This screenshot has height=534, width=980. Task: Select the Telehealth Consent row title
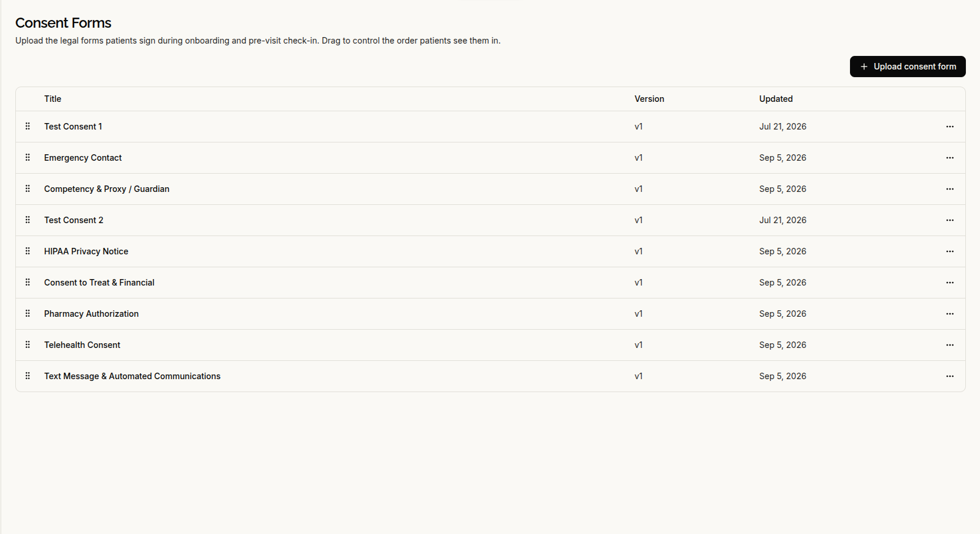coord(82,345)
